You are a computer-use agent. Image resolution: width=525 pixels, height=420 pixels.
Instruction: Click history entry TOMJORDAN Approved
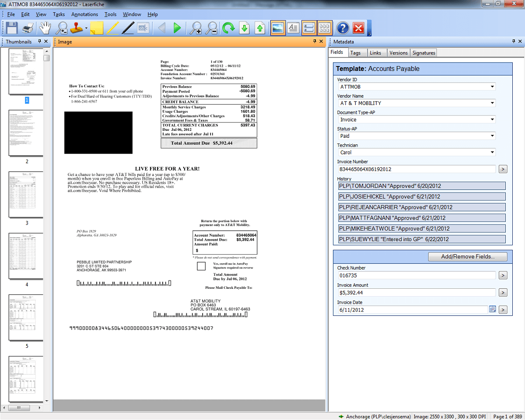click(422, 186)
